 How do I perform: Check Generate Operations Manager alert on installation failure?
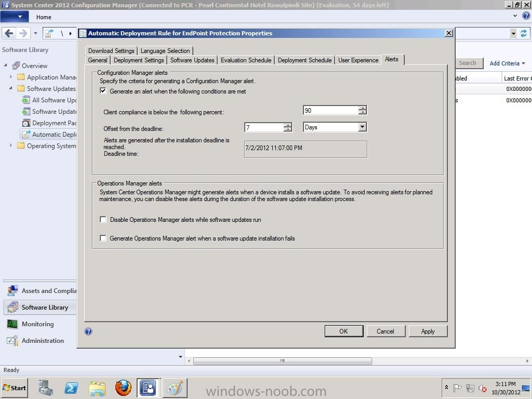103,238
